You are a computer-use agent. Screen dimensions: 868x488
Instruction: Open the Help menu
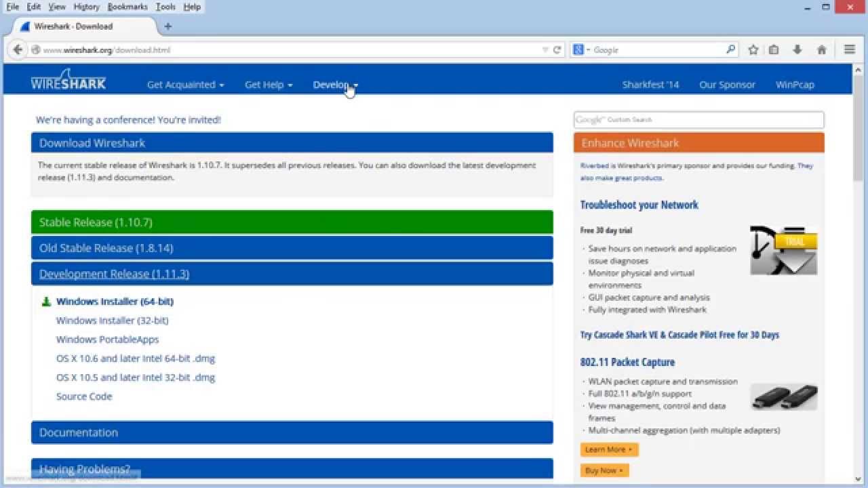192,7
